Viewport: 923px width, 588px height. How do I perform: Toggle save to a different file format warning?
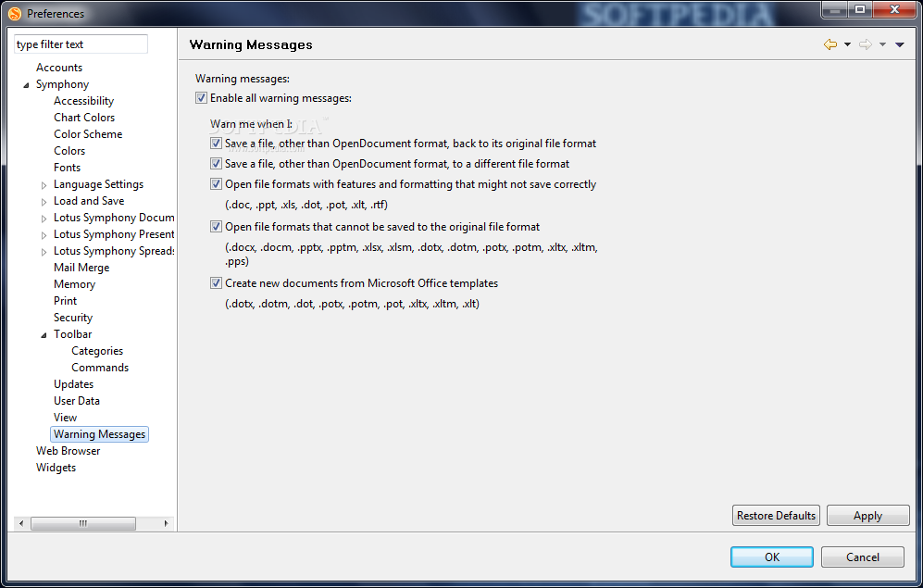(x=216, y=164)
